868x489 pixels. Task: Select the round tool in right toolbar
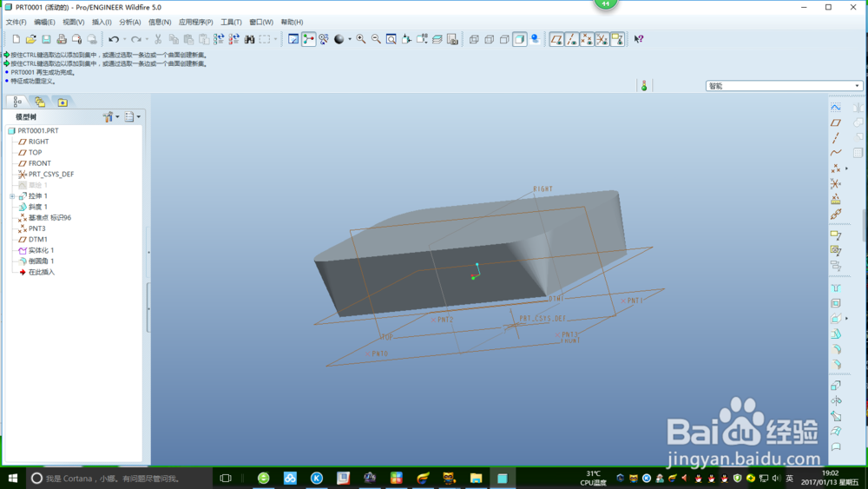point(836,349)
